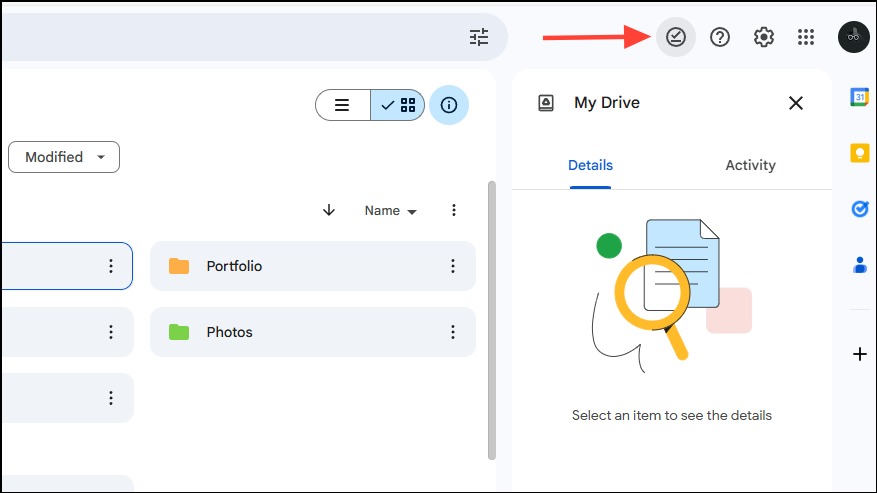Select the Photos folder
This screenshot has height=493, width=877.
[x=313, y=332]
